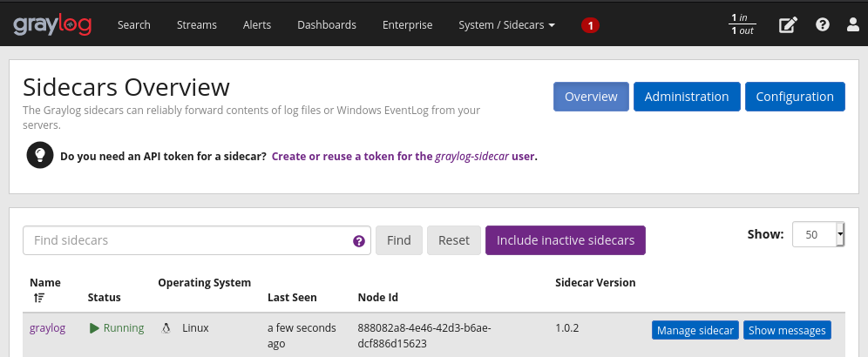Go to Search in navbar
This screenshot has height=357, width=868.
134,25
